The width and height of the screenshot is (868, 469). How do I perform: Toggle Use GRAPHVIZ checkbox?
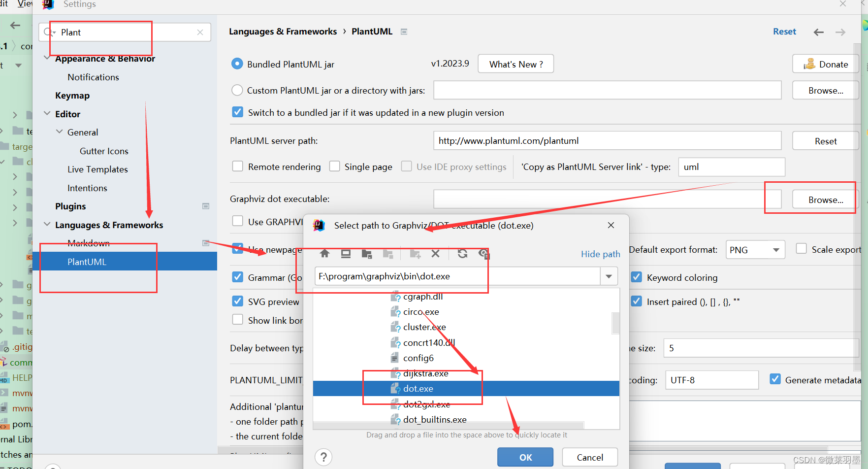pyautogui.click(x=237, y=221)
